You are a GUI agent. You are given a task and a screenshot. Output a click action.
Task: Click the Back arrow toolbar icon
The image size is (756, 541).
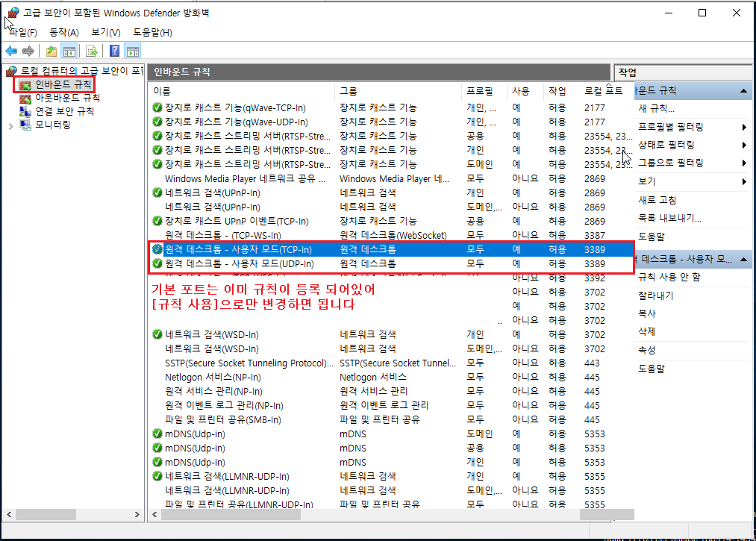click(12, 51)
